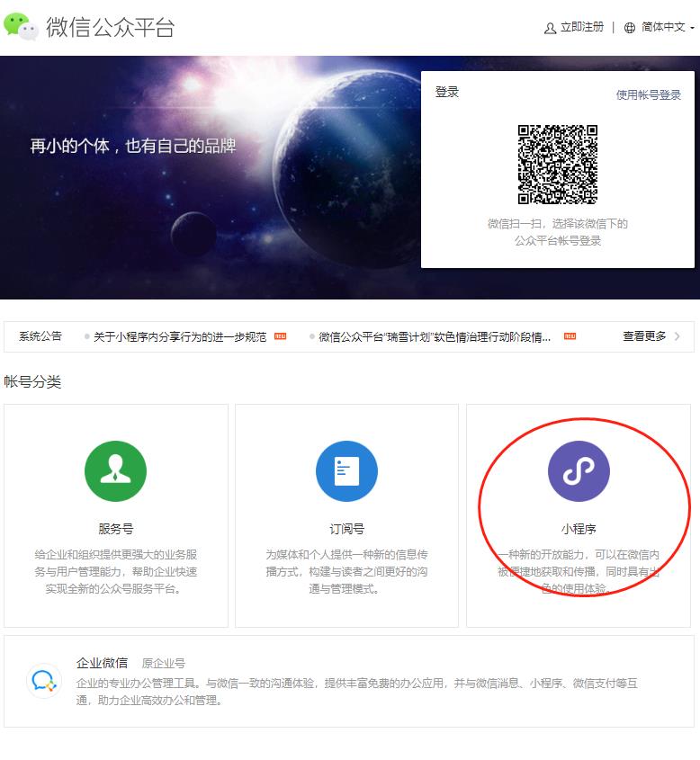This screenshot has height=760, width=700.
Task: Select the 小程序 title
Action: [x=579, y=529]
